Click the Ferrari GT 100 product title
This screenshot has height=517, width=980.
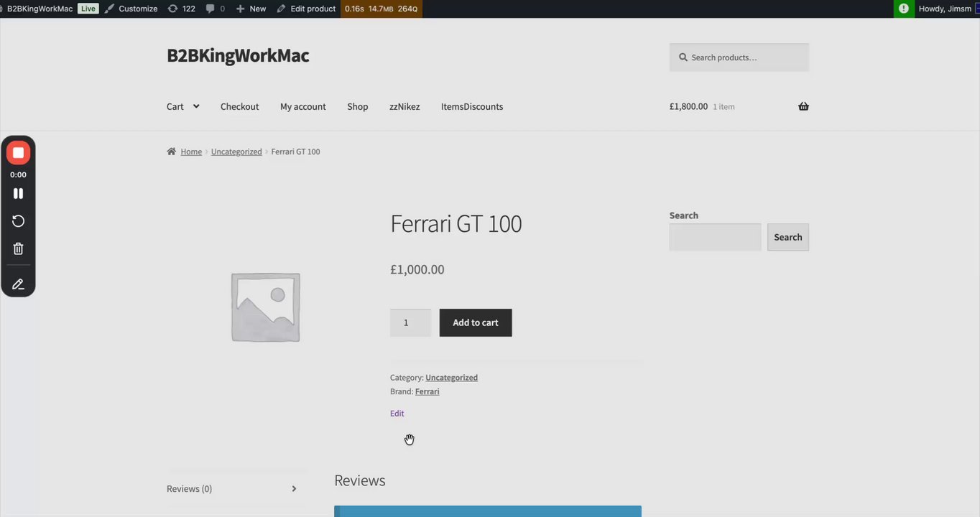pyautogui.click(x=456, y=224)
